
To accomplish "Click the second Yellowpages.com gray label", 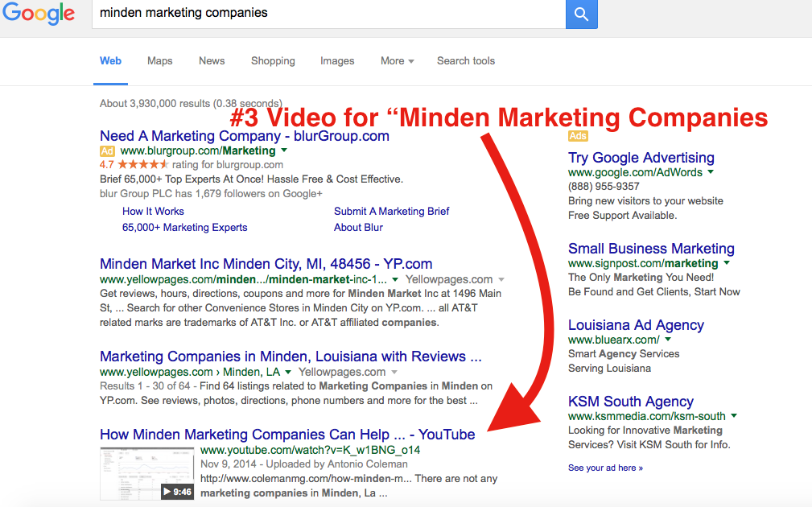I will tap(342, 373).
